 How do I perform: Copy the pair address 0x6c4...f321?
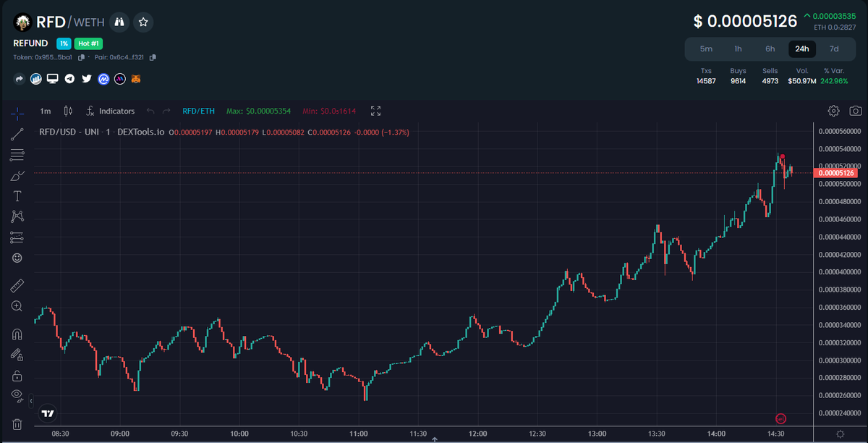coord(153,57)
